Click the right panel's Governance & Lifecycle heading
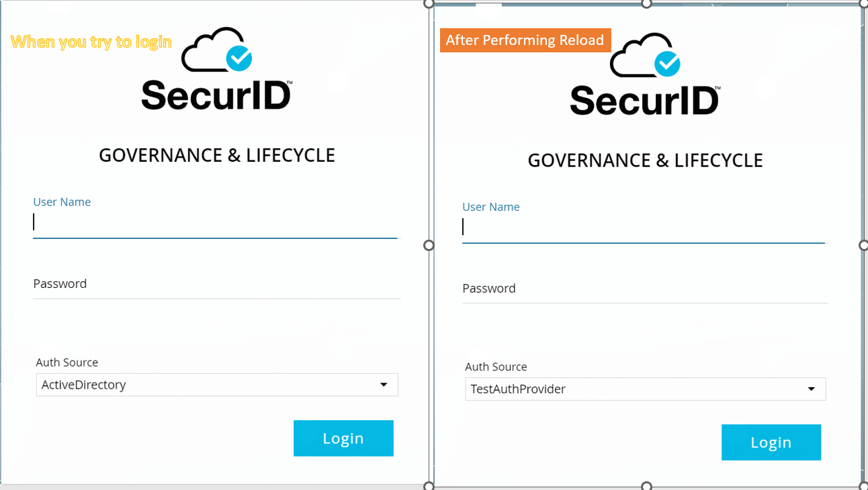This screenshot has width=868, height=490. point(645,160)
